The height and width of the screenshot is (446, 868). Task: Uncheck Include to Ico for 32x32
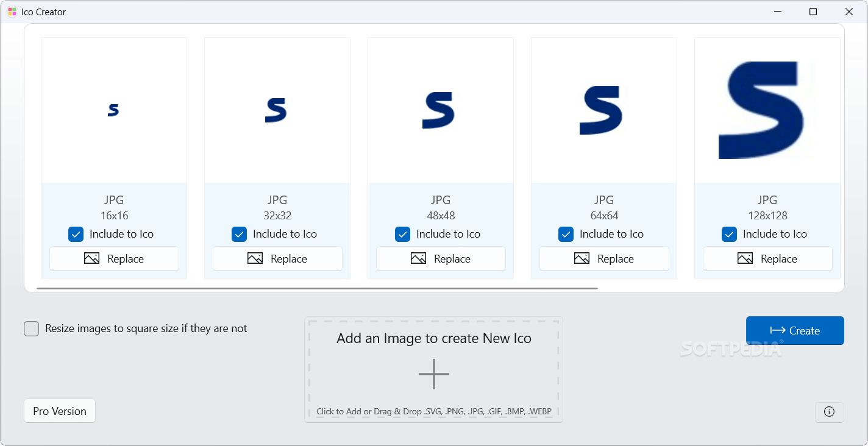point(240,234)
